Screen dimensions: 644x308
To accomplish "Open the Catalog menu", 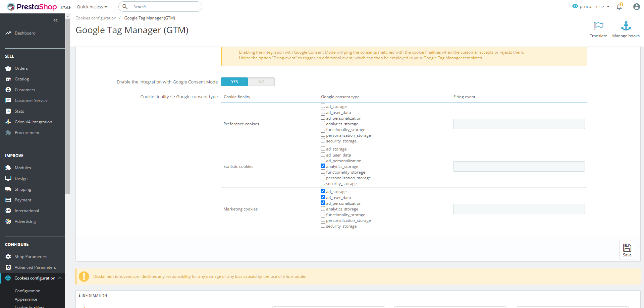I will pos(22,79).
